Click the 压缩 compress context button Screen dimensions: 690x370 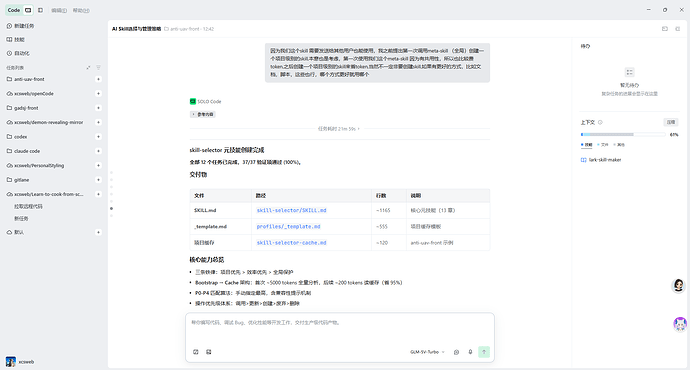tap(671, 122)
